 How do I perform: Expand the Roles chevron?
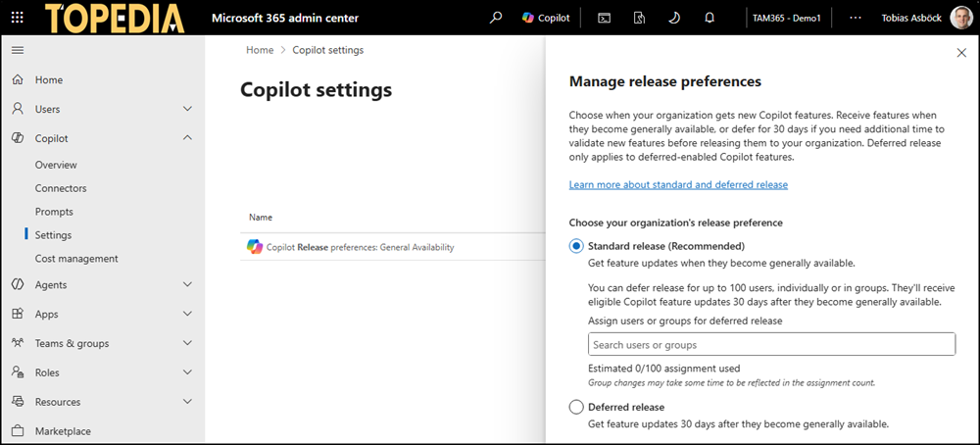187,372
